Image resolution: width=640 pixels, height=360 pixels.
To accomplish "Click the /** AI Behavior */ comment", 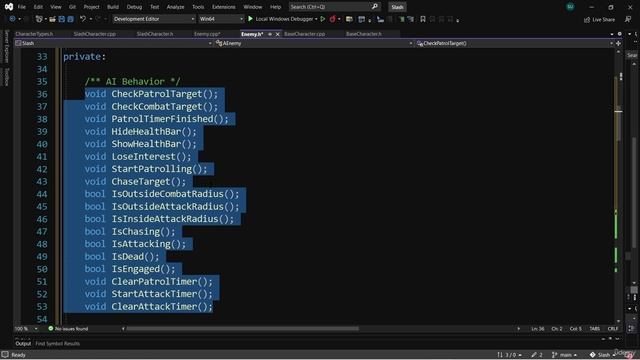I will 132,82.
